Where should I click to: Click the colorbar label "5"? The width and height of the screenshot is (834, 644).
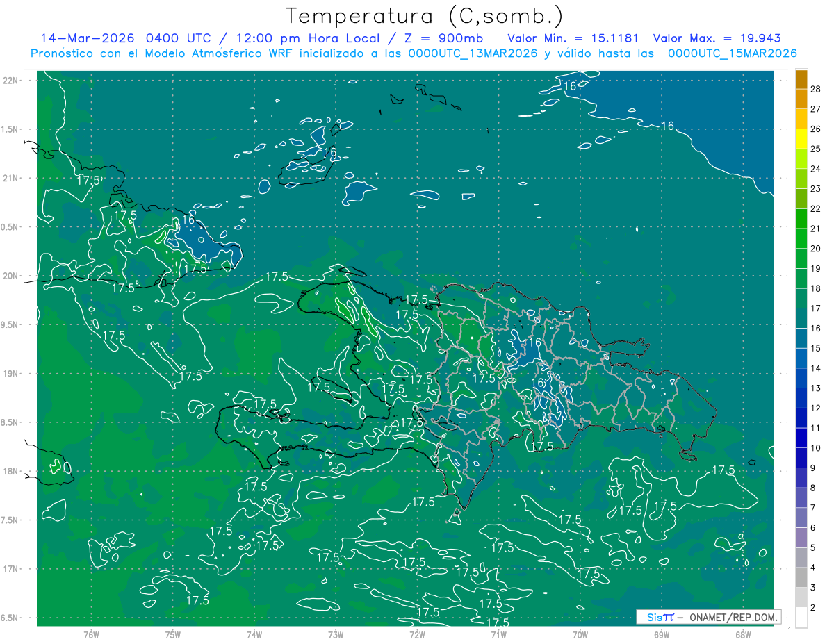point(814,548)
